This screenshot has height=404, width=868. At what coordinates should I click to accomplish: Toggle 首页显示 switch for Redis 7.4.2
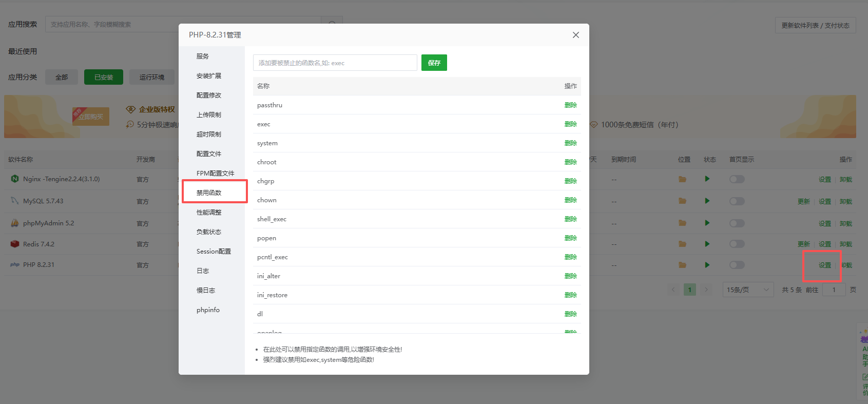click(x=737, y=244)
